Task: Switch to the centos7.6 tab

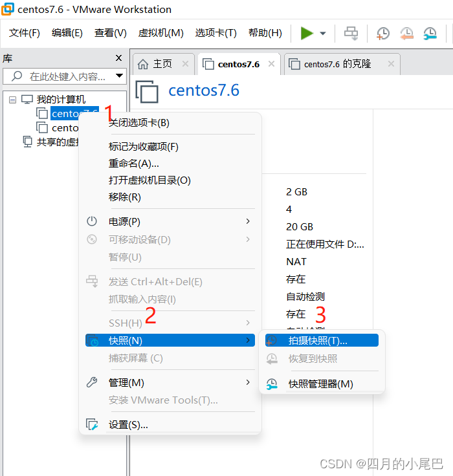Action: tap(239, 65)
